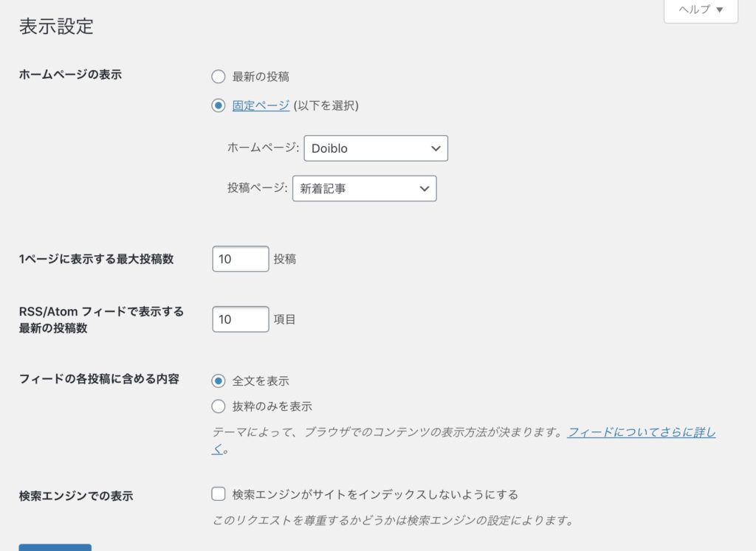Open the フィードについてさらに詳しく link

pyautogui.click(x=641, y=432)
